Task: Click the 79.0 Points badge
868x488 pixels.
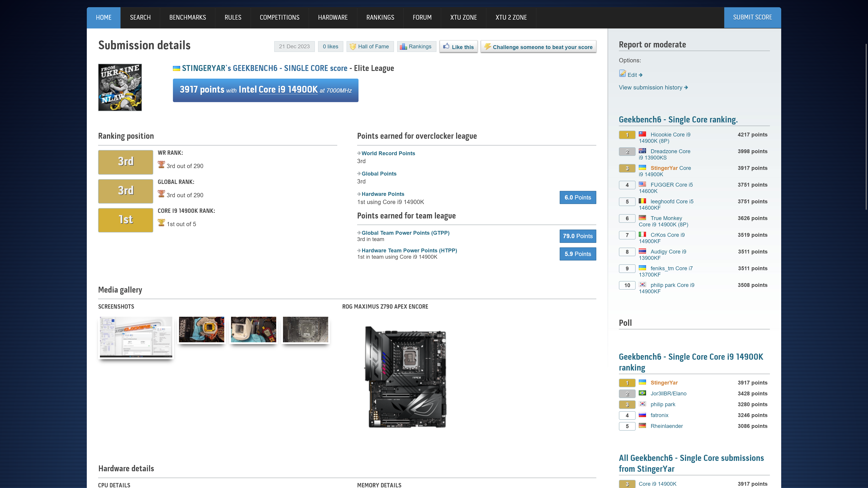Action: click(x=578, y=236)
